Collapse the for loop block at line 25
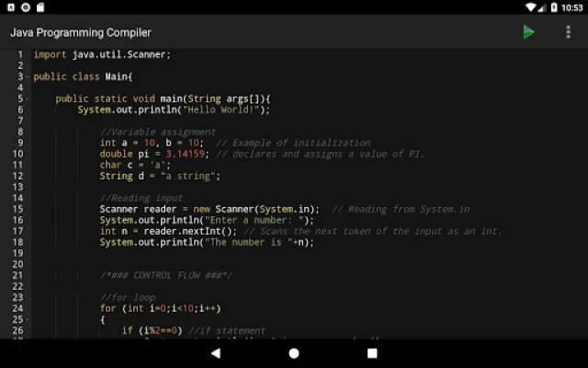The image size is (588, 368). 28,319
